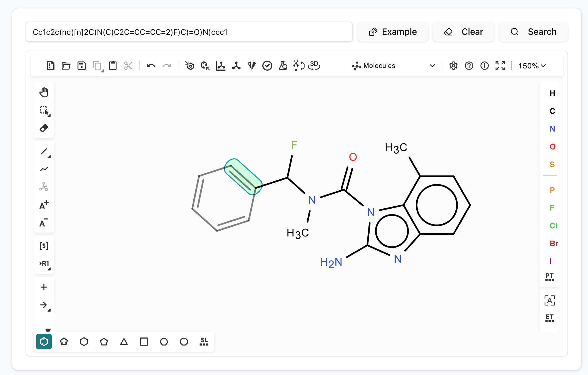This screenshot has height=375, width=588.
Task: Select the charge plus tool
Action: [44, 205]
